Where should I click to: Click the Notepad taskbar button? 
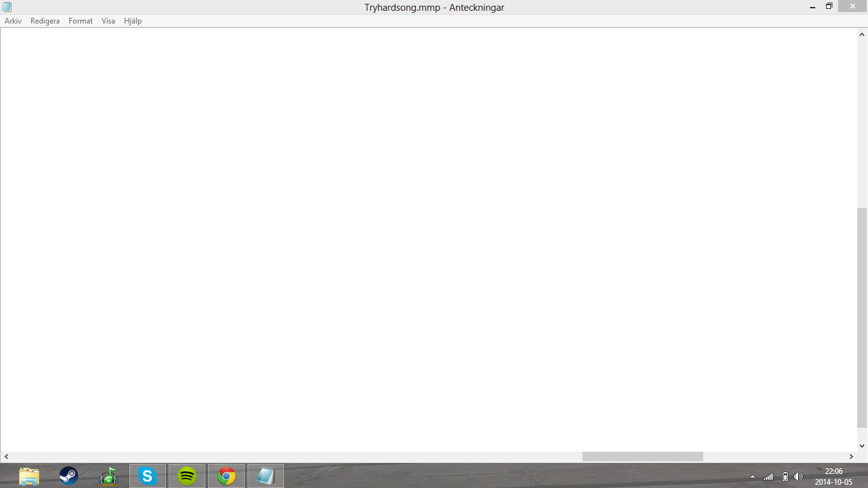coord(265,476)
